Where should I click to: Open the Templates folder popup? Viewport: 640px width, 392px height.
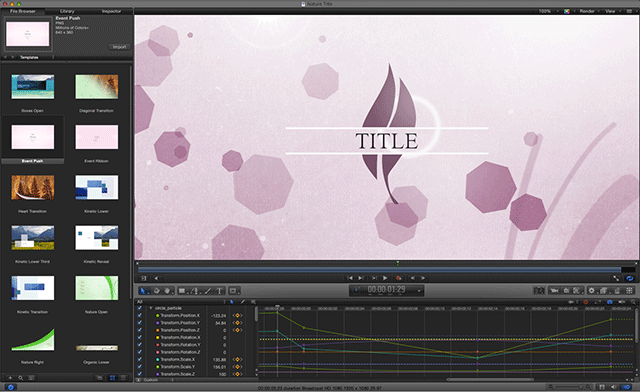(x=37, y=57)
